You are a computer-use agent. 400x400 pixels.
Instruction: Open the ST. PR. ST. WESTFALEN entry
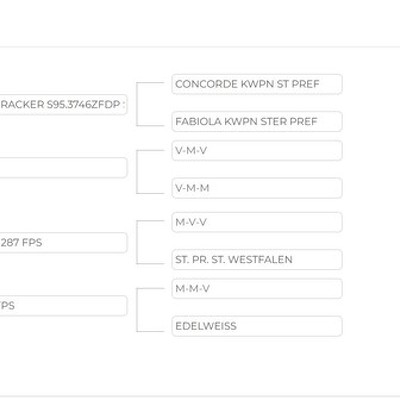(257, 260)
